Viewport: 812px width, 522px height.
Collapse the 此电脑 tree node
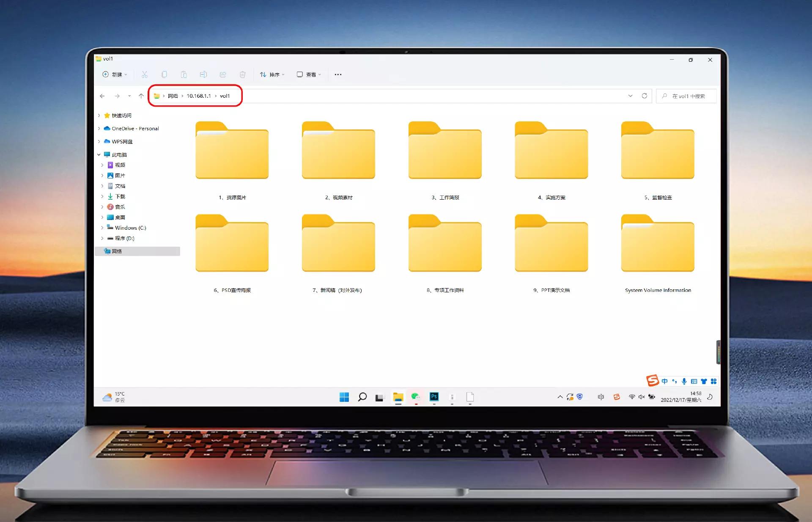point(99,155)
